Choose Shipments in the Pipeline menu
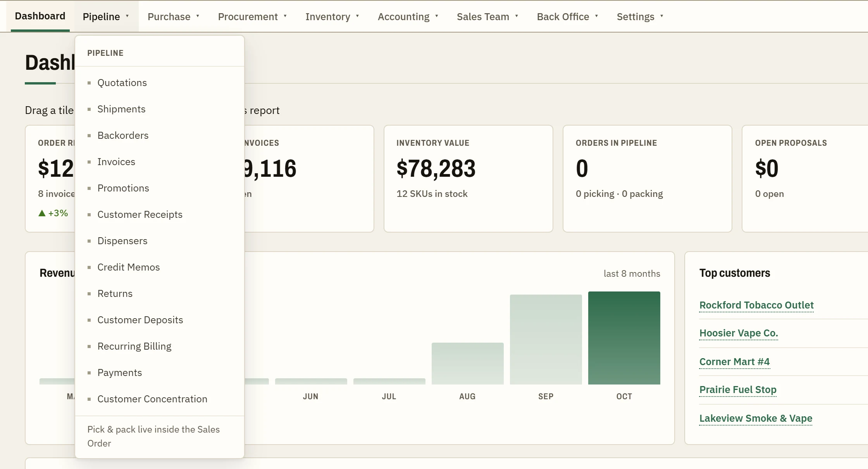Viewport: 868px width, 469px height. click(x=160, y=109)
